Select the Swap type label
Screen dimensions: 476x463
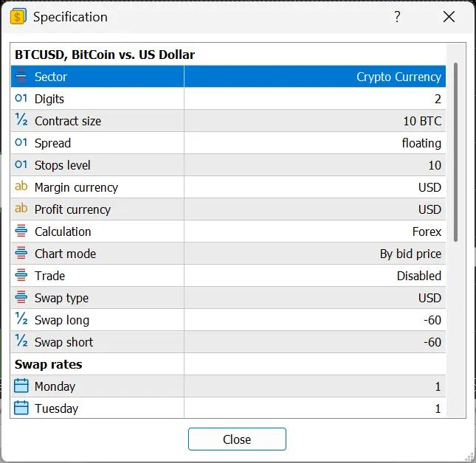pyautogui.click(x=62, y=299)
